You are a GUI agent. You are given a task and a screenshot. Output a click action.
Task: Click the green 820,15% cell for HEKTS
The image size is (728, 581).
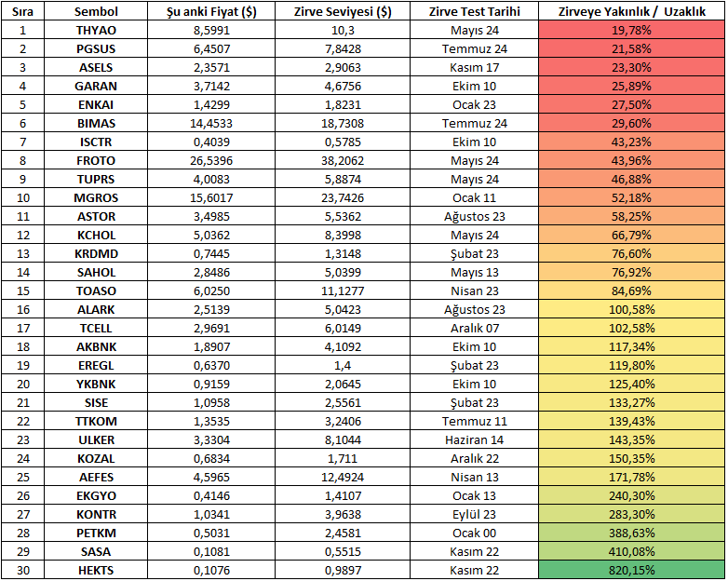pos(632,570)
